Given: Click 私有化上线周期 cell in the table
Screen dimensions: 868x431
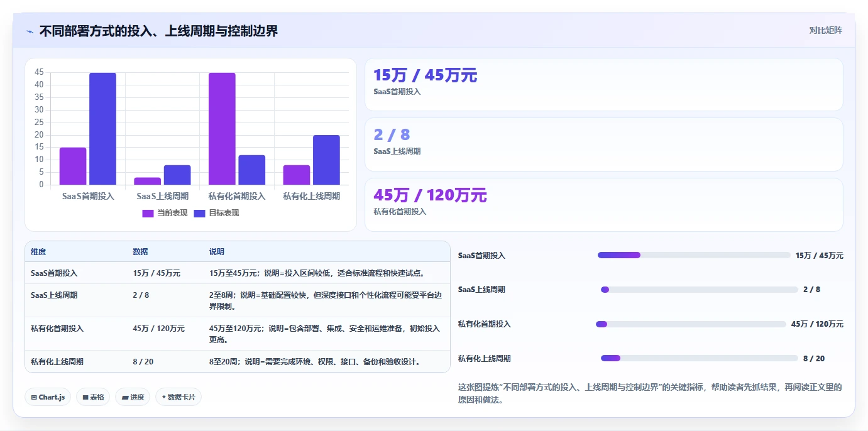Looking at the screenshot, I should tap(57, 361).
